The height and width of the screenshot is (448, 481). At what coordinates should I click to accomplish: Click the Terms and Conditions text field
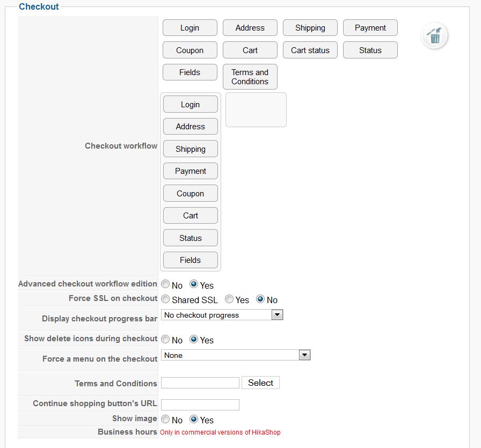pos(200,383)
